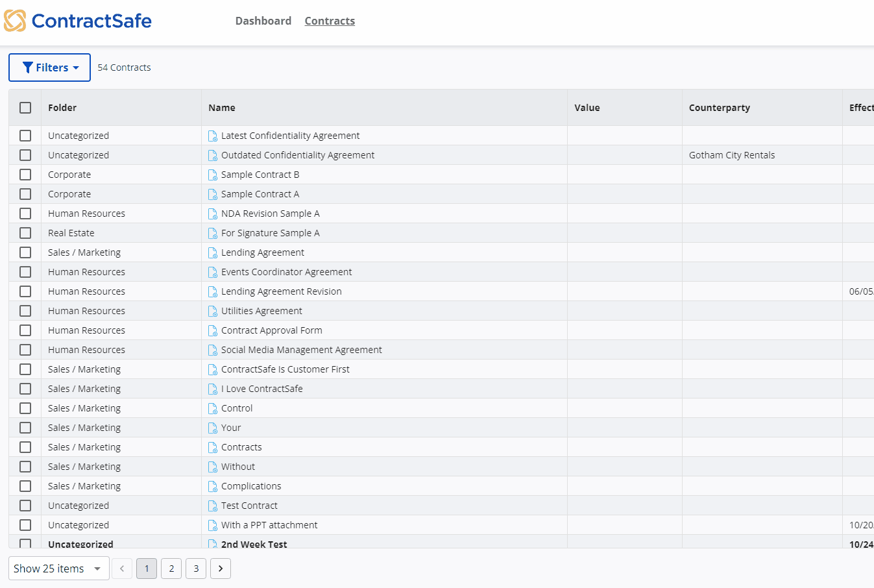This screenshot has height=588, width=874.
Task: Sort by the Counterparty column header
Action: point(719,108)
